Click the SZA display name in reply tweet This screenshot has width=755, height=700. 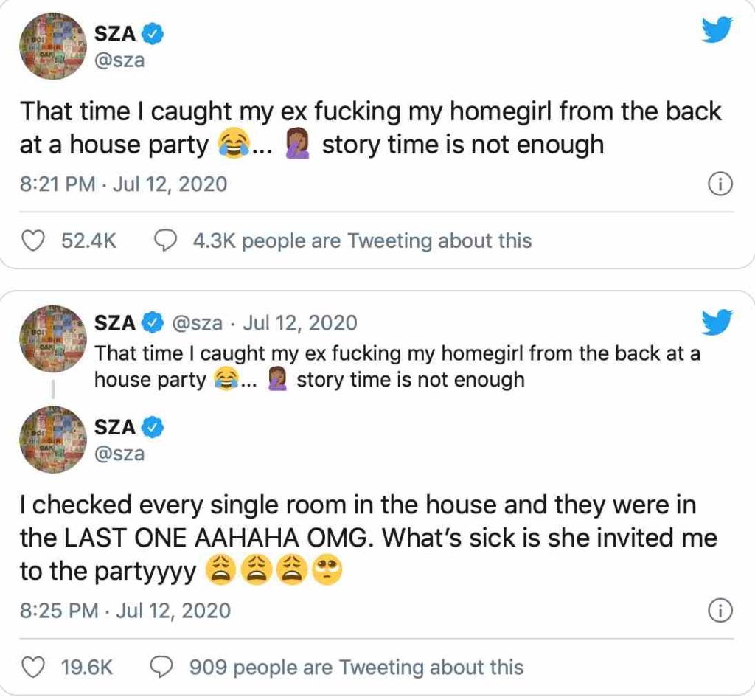pyautogui.click(x=115, y=427)
